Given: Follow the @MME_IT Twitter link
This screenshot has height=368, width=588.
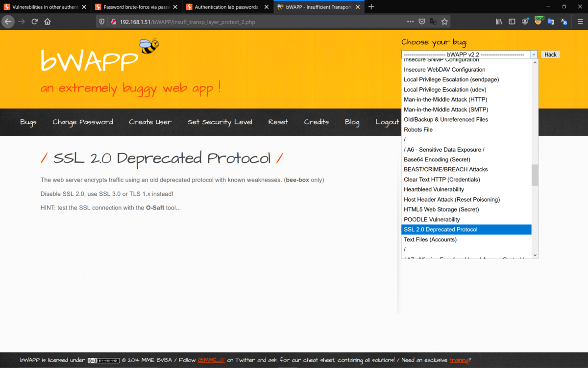Looking at the screenshot, I should point(211,360).
